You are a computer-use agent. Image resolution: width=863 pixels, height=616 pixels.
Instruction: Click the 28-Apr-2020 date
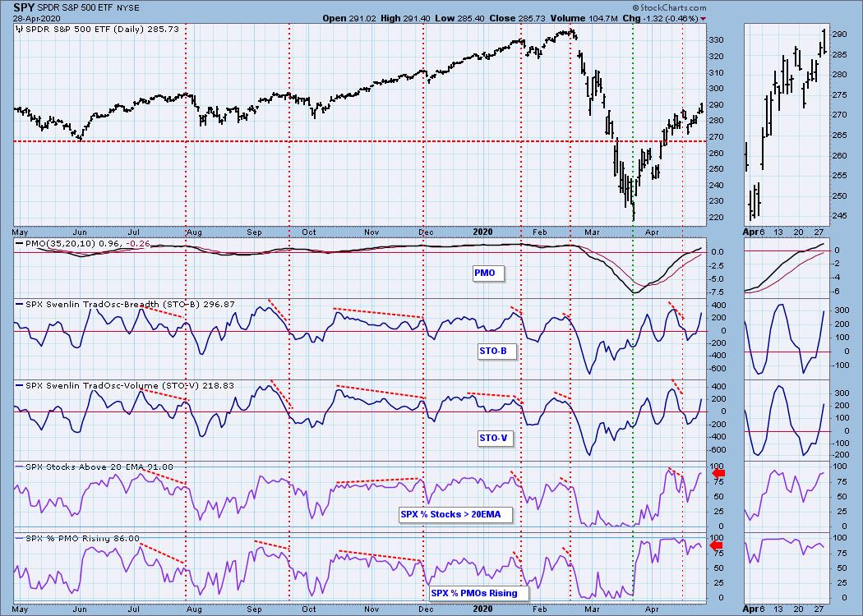click(x=36, y=18)
